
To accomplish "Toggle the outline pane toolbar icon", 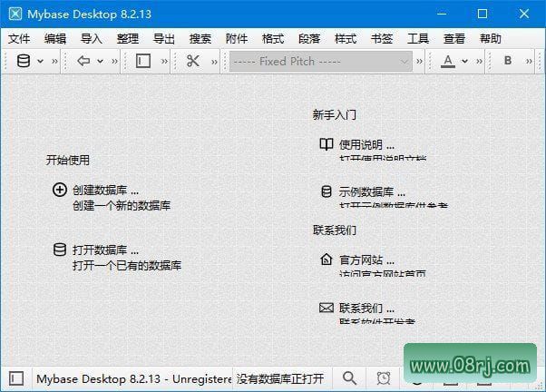I will (x=143, y=61).
